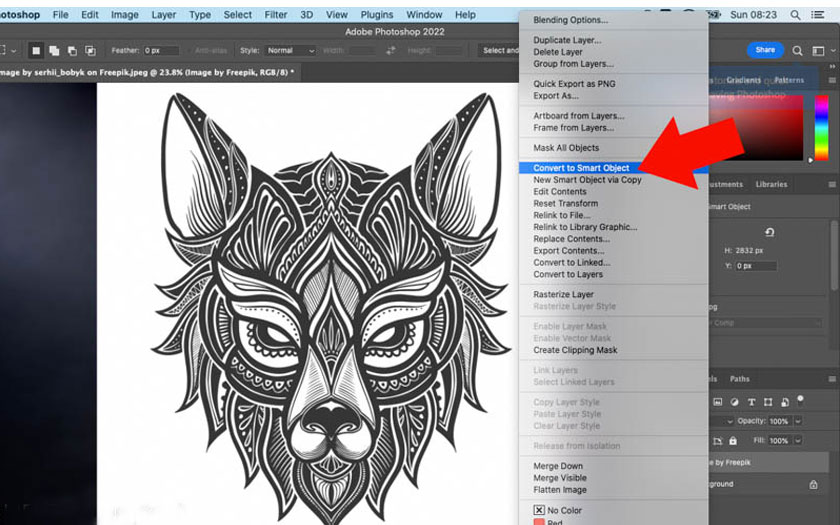Open the workspace switcher icon
Image resolution: width=840 pixels, height=525 pixels.
(x=817, y=50)
